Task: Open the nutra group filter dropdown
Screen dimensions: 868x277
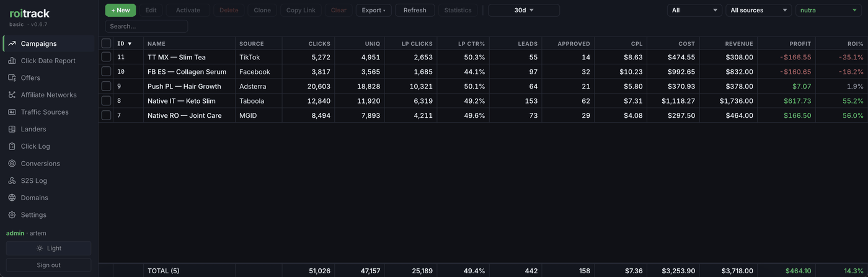Action: pyautogui.click(x=830, y=10)
